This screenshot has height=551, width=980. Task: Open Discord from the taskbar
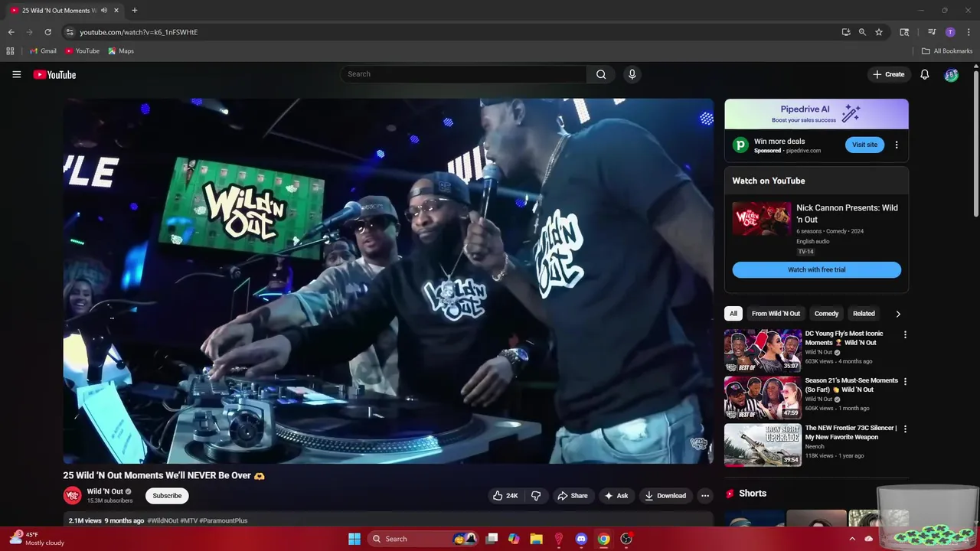tap(581, 539)
